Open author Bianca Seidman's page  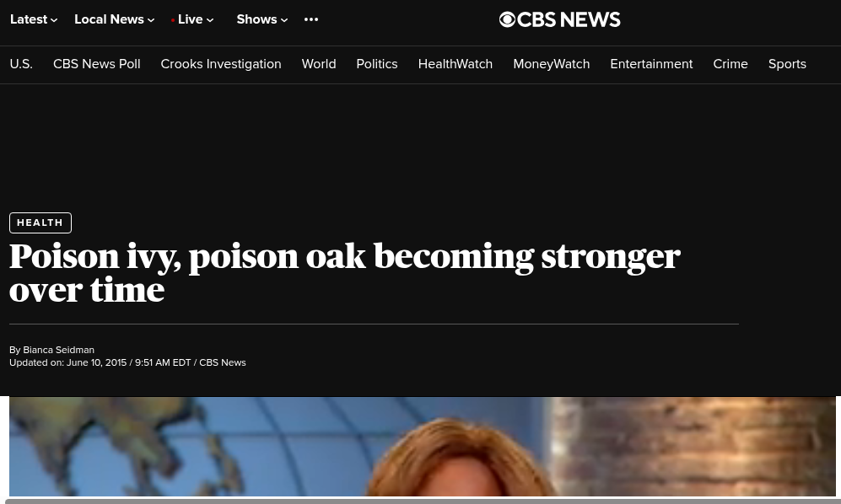pos(58,350)
